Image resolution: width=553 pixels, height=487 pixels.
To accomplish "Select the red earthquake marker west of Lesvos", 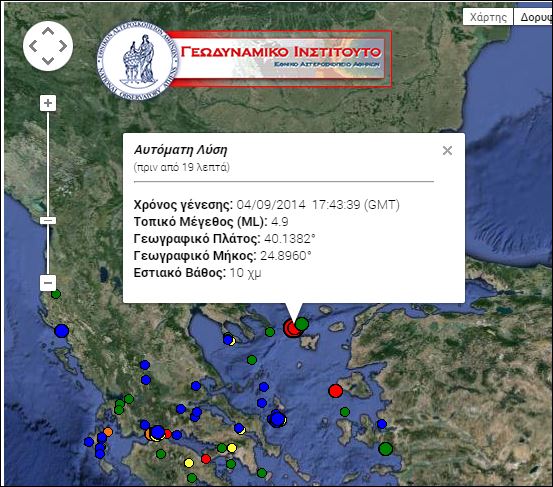I will tap(335, 391).
